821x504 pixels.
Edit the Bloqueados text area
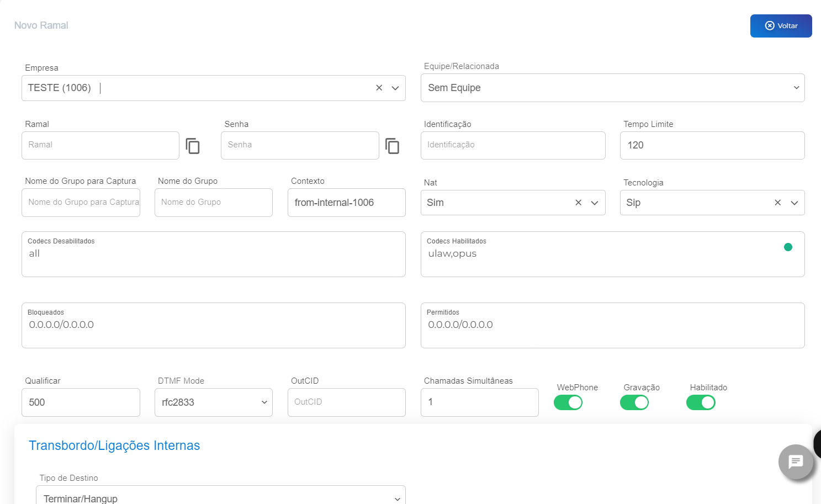pyautogui.click(x=214, y=326)
